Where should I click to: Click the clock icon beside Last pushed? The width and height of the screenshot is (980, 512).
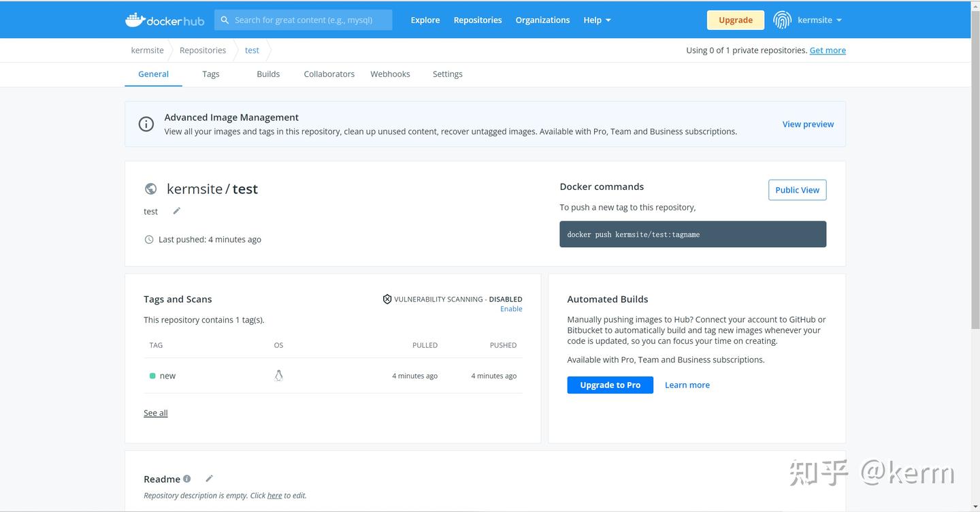point(149,240)
